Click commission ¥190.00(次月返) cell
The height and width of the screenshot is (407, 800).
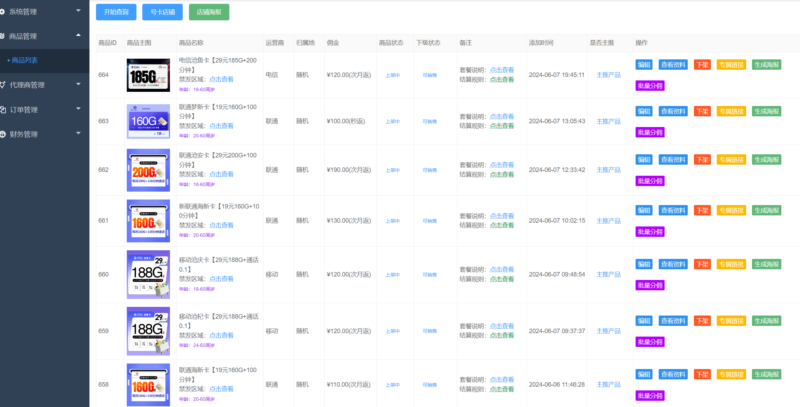click(349, 170)
